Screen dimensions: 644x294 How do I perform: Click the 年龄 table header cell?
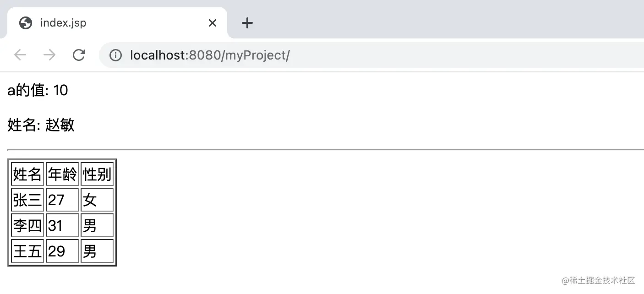click(x=62, y=174)
